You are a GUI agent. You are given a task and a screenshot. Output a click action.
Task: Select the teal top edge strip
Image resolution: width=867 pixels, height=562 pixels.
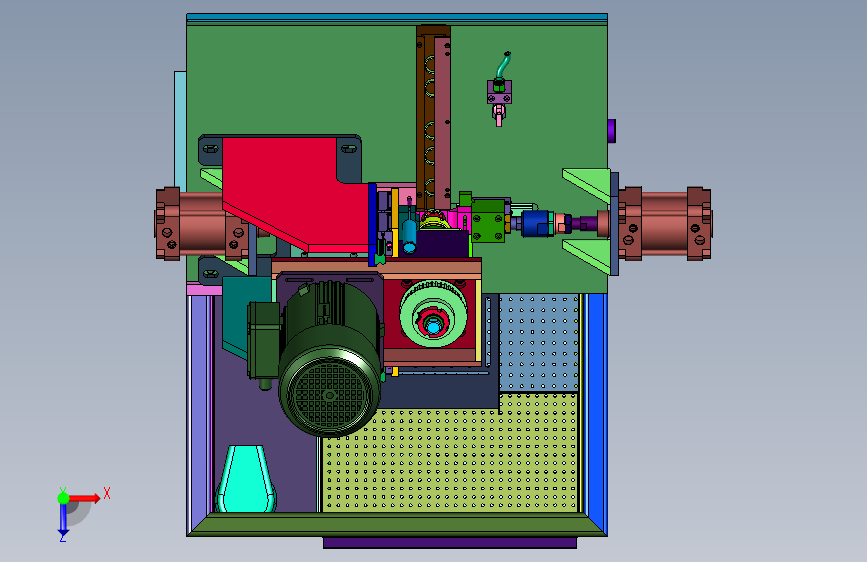pos(397,18)
